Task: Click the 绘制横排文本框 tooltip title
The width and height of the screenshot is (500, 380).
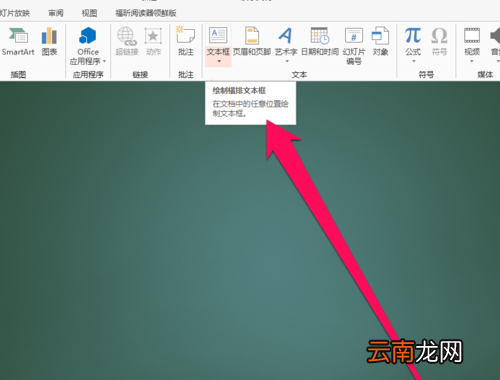Action: pos(239,91)
